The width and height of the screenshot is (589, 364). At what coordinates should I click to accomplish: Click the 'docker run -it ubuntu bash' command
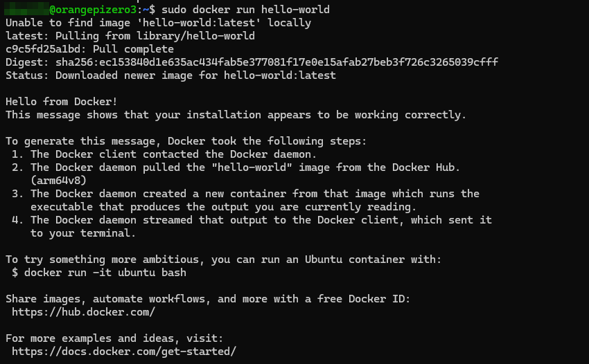click(x=105, y=273)
